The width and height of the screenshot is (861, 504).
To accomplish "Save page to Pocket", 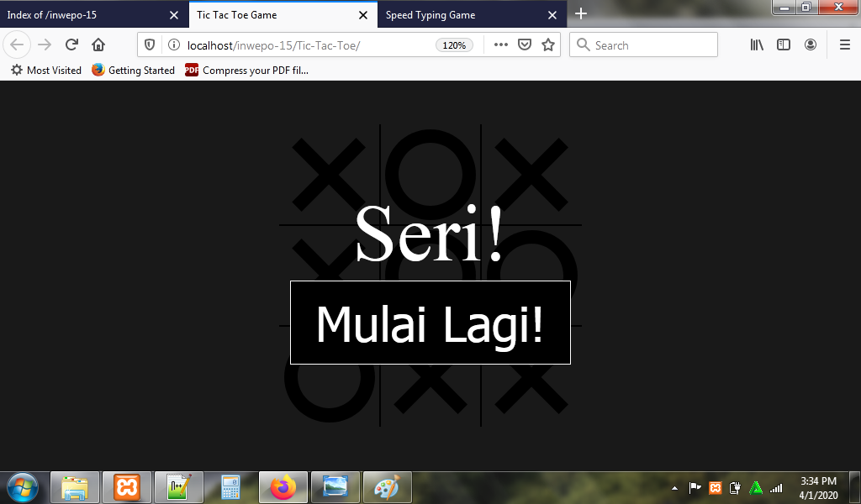I will pyautogui.click(x=525, y=45).
